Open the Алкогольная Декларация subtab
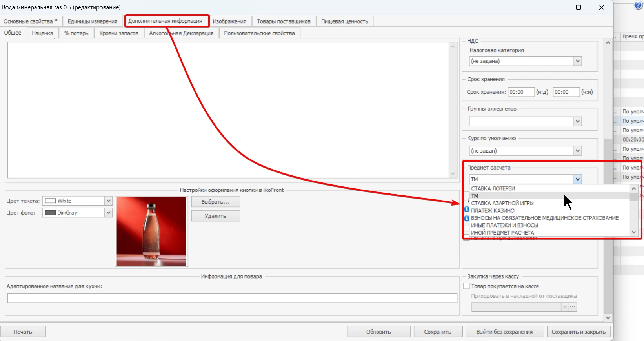Screen dimensions: 644x341 pos(181,33)
